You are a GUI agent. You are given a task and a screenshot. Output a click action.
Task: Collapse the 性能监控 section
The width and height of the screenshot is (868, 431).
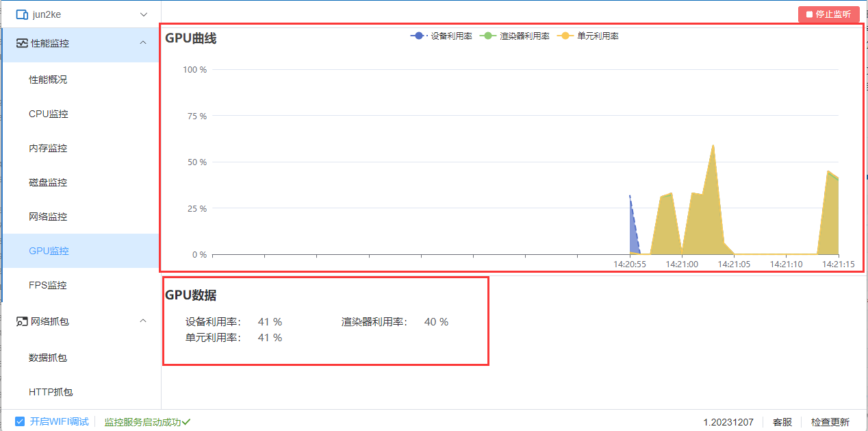[x=143, y=43]
